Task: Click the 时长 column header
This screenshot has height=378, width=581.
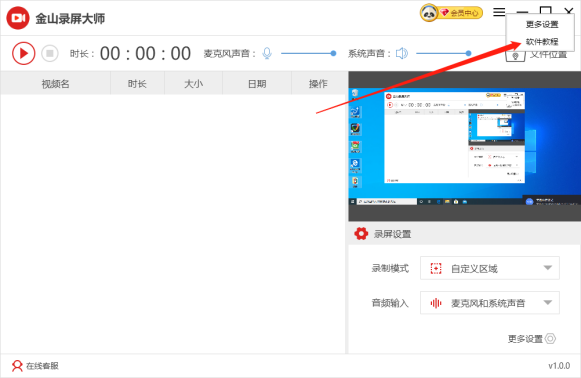Action: pos(137,84)
